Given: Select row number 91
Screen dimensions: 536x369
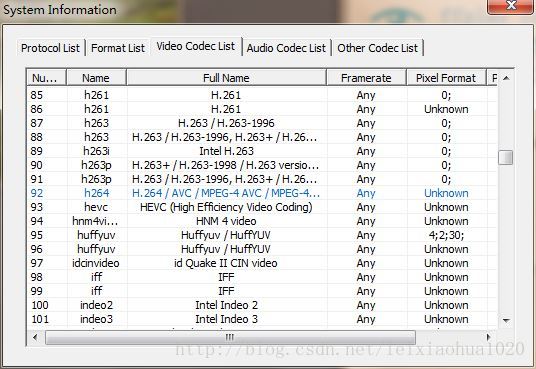Looking at the screenshot, I should coord(37,179).
